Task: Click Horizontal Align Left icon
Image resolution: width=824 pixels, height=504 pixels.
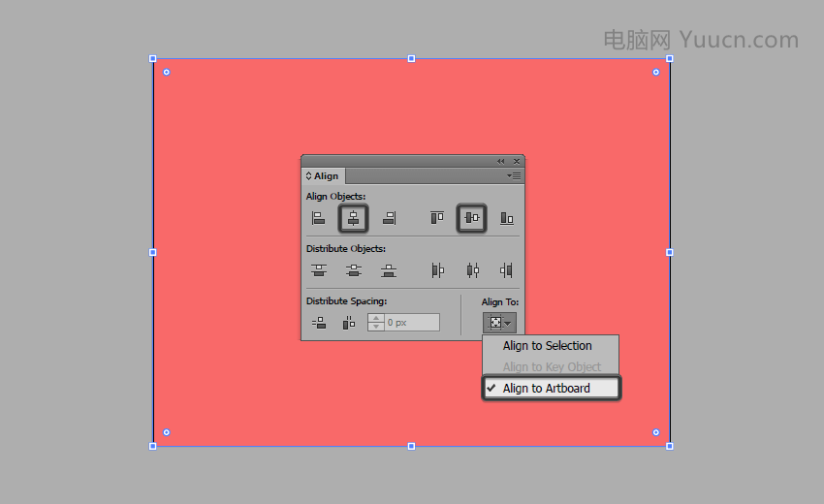Action: [x=319, y=218]
